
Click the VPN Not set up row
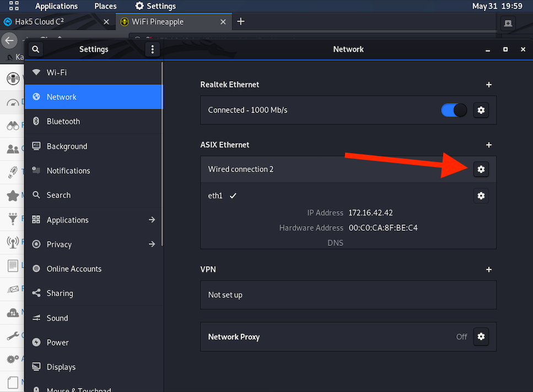[x=348, y=295]
